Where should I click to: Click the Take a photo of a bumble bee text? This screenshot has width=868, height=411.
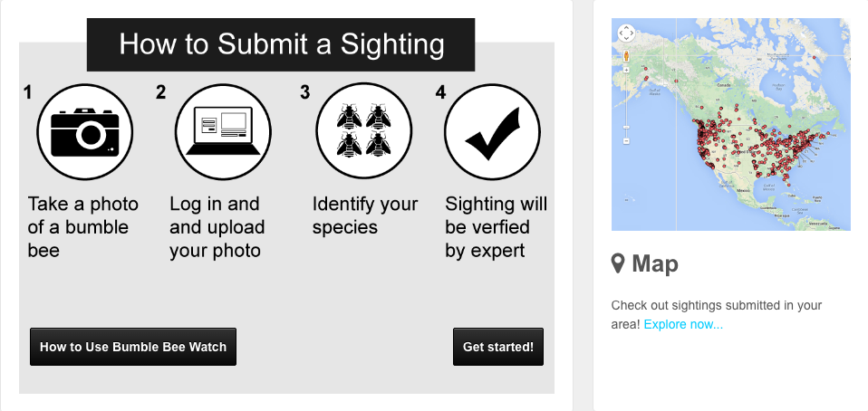pos(83,227)
